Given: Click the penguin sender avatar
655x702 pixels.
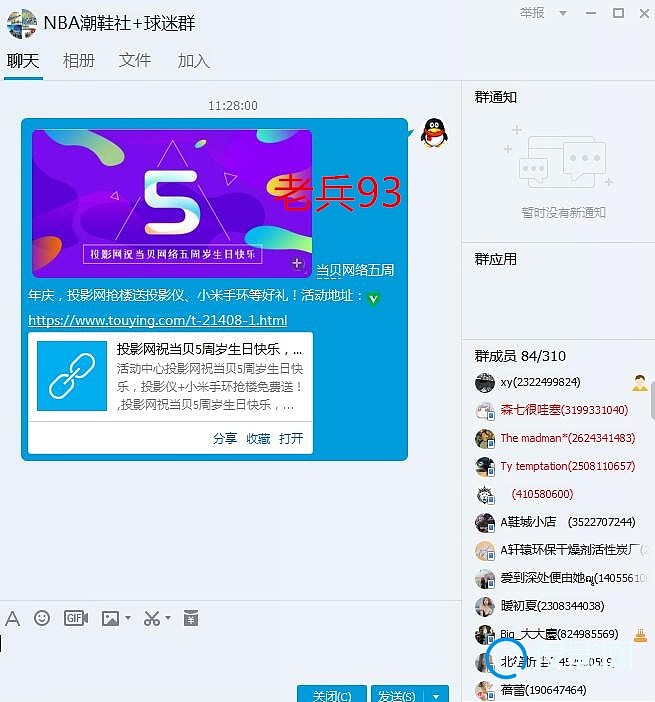Looking at the screenshot, I should point(434,133).
